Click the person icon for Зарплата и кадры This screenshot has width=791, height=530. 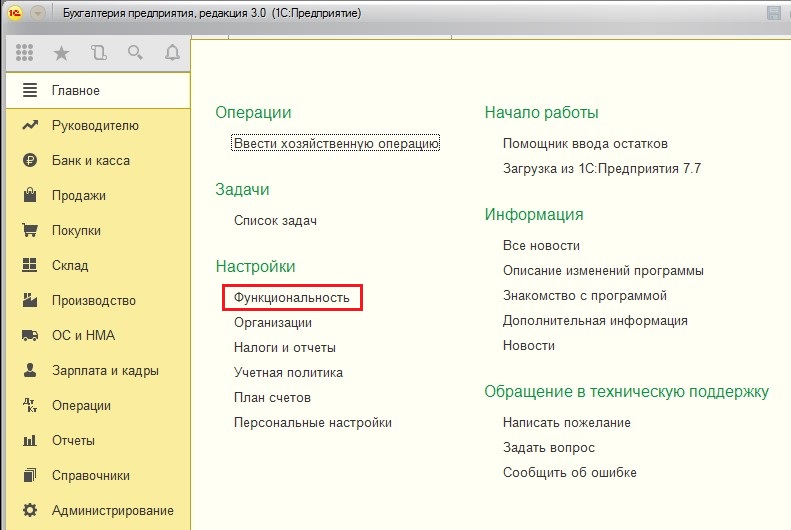pyautogui.click(x=30, y=370)
